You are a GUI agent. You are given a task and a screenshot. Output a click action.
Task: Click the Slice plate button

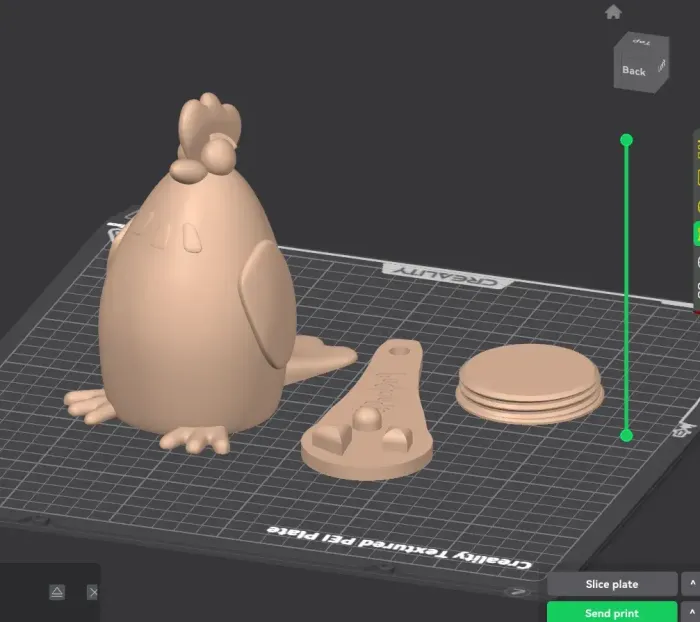611,584
